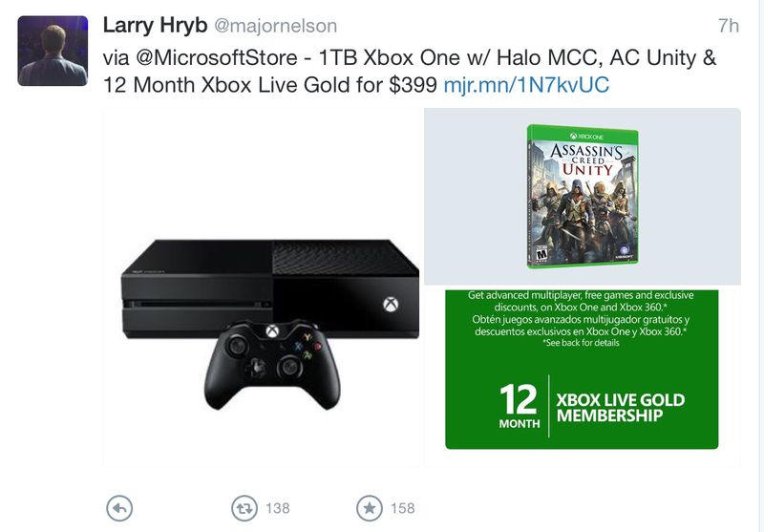Viewport: 764px width, 532px height.
Task: Open Larry Hryb's profile avatar
Action: [x=53, y=52]
